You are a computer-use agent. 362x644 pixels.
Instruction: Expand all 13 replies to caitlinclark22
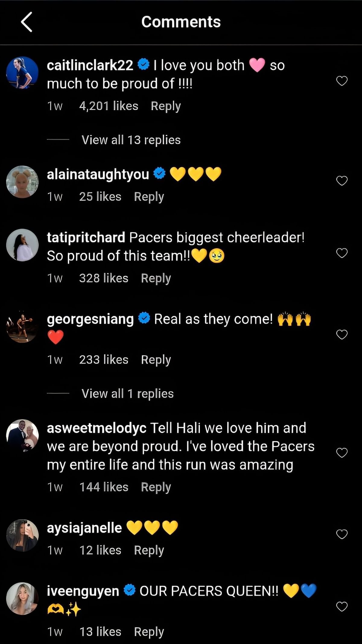[131, 140]
